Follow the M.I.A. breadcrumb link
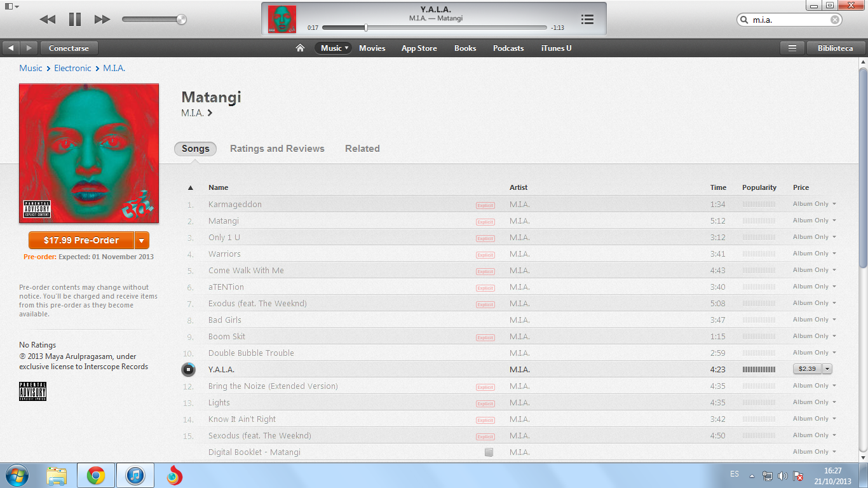868x488 pixels. [x=114, y=68]
